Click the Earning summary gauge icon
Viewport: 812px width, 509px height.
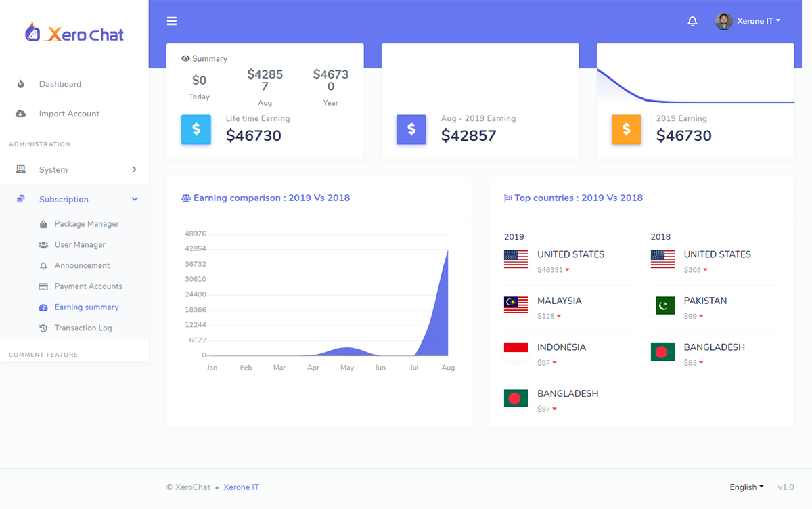tap(43, 307)
